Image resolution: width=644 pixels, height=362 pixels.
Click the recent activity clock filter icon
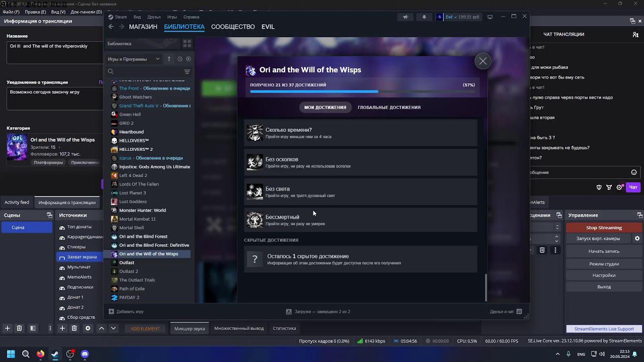pos(180,59)
